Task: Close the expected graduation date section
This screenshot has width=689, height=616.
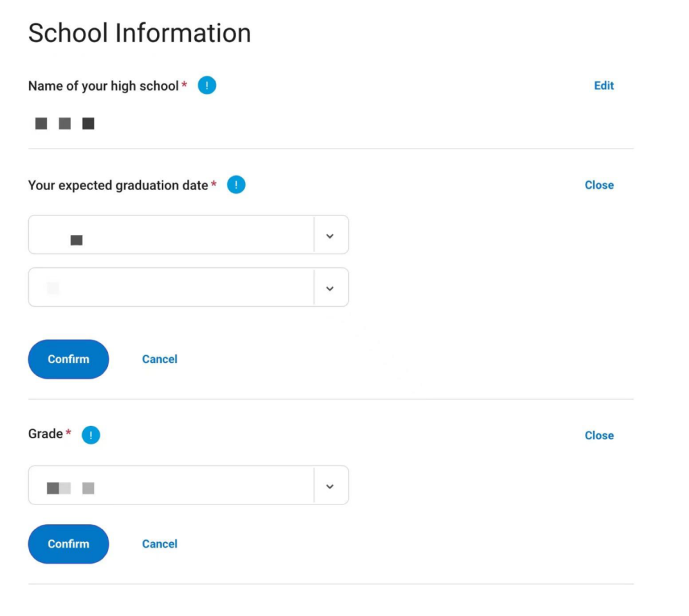Action: tap(599, 185)
